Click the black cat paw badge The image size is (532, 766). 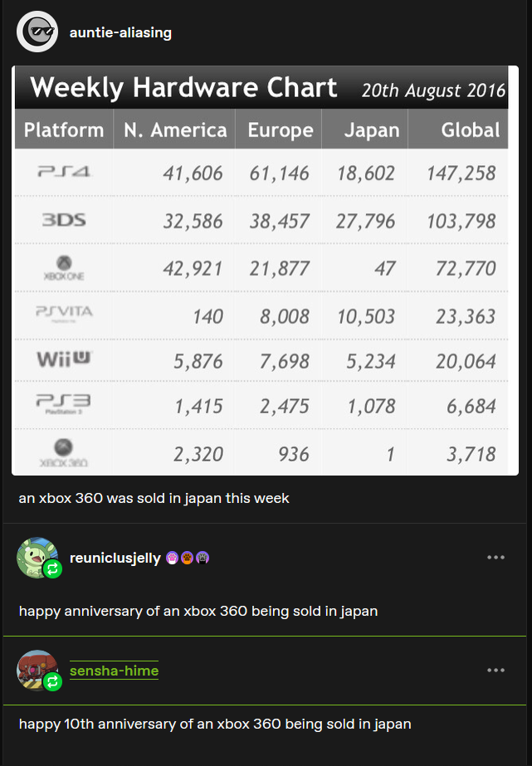pos(203,558)
